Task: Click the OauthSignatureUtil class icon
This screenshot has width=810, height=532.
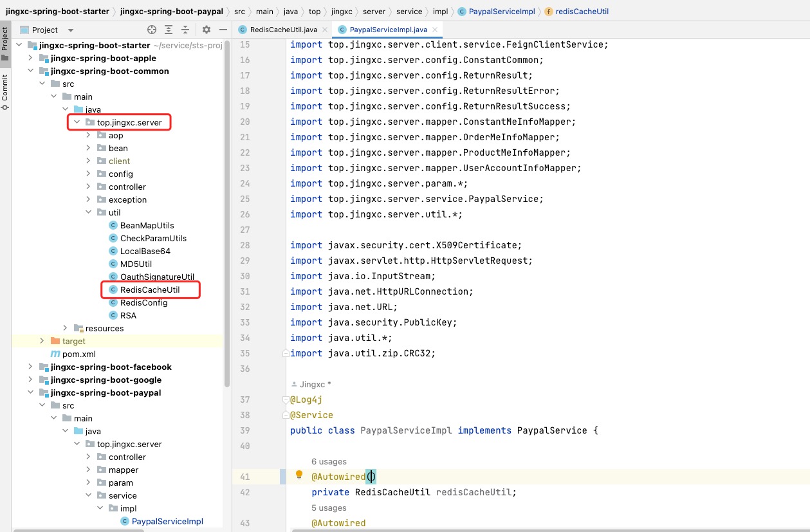Action: pos(113,277)
